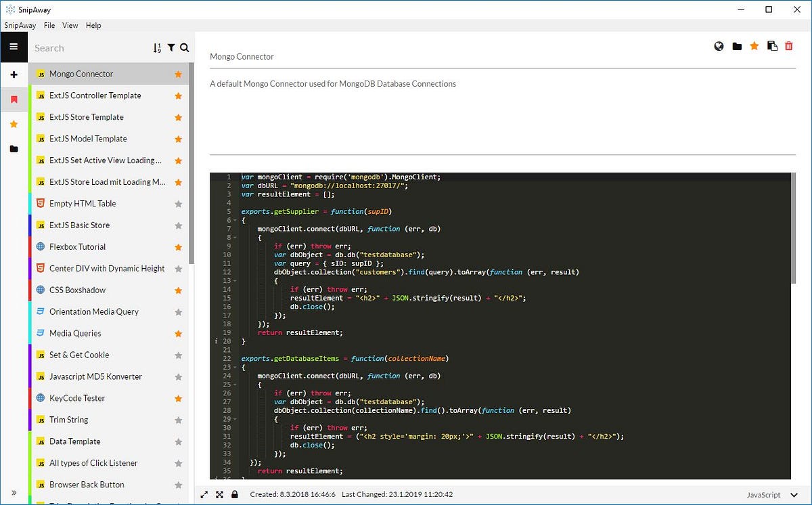This screenshot has width=812, height=505.
Task: Share the snippet using the globe icon
Action: point(719,46)
